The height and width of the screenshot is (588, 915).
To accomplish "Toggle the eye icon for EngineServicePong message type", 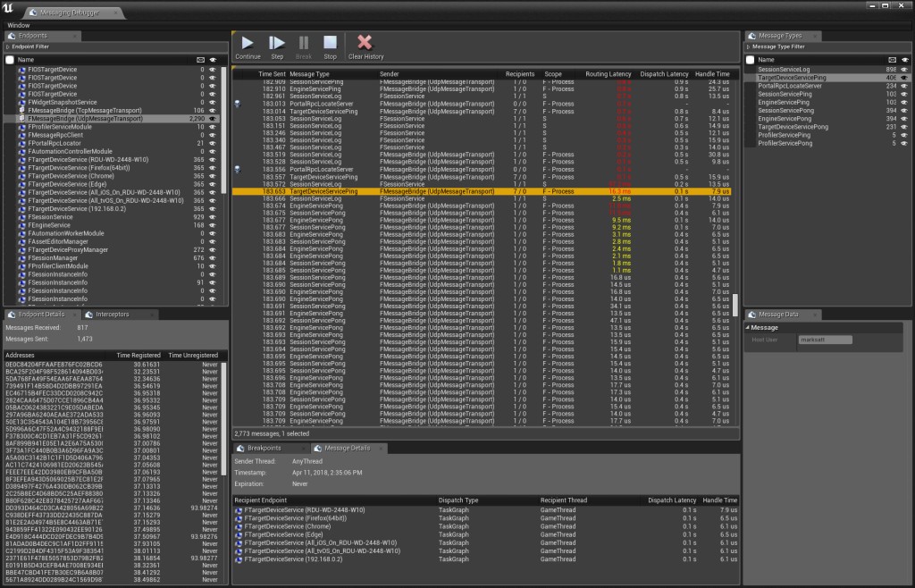I will [905, 119].
